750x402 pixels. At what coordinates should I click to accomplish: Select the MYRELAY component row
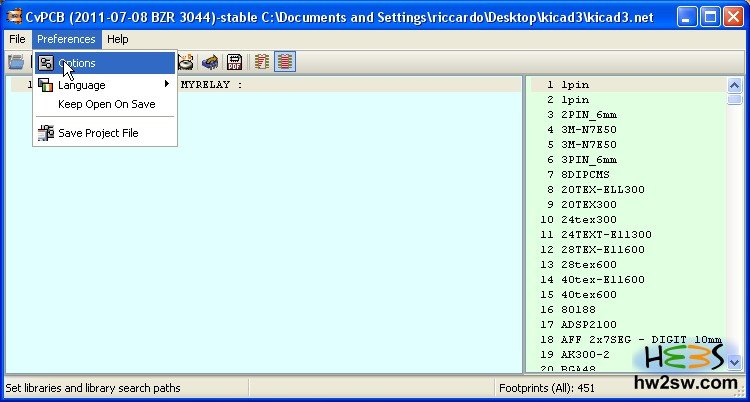[210, 85]
